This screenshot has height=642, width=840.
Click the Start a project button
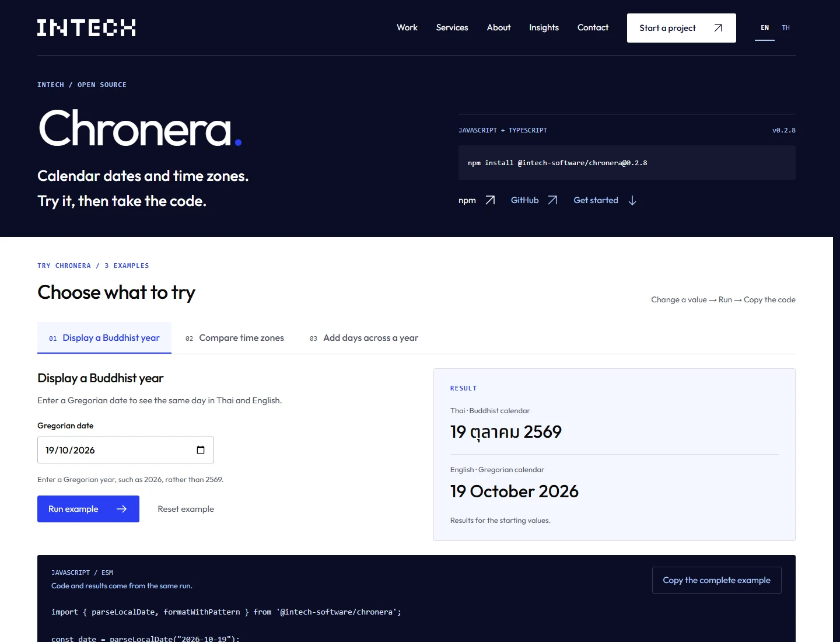pos(681,28)
